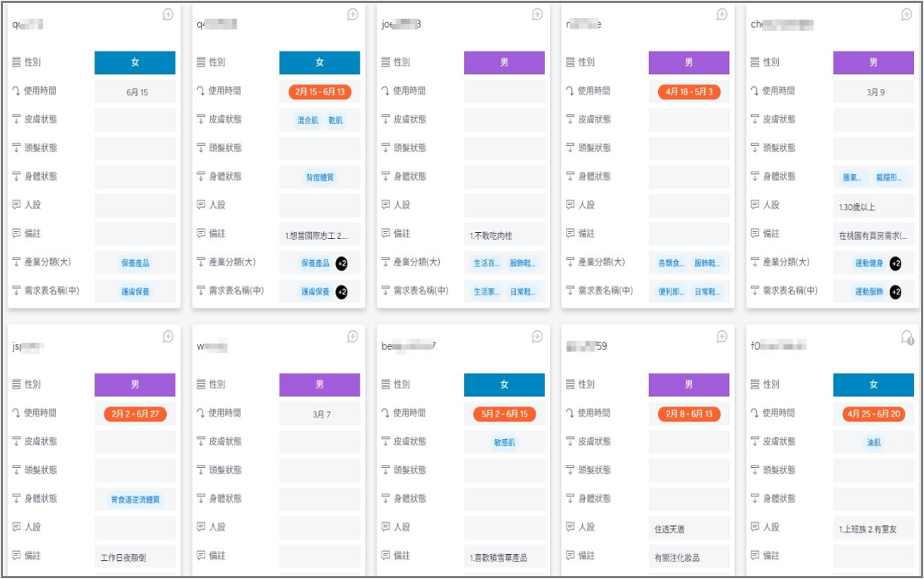Add comment on card dated 4月 18 - 5月 3
The height and width of the screenshot is (579, 924).
click(x=722, y=14)
